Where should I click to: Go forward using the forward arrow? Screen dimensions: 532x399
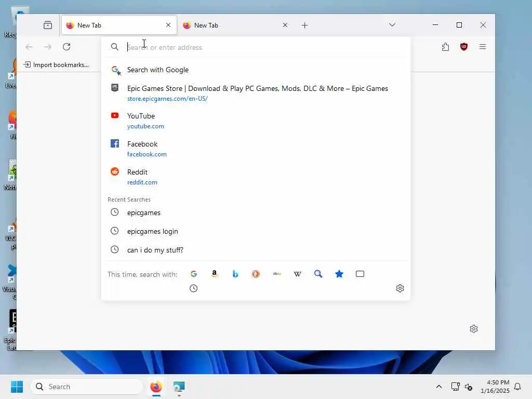pyautogui.click(x=48, y=47)
